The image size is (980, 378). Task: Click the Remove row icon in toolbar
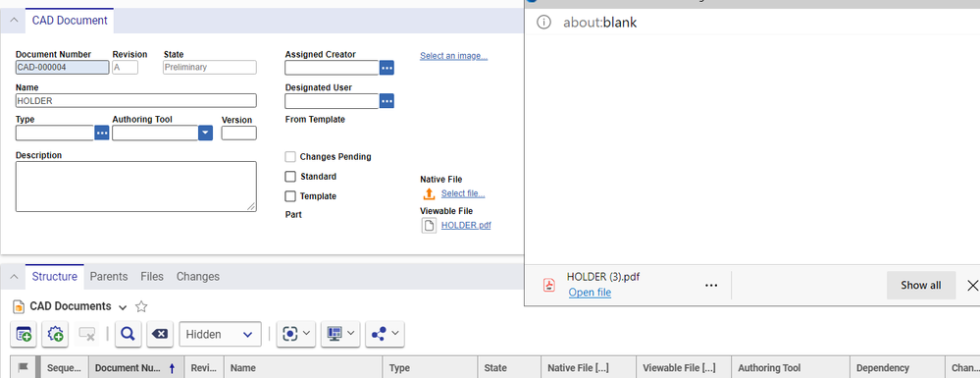pyautogui.click(x=87, y=334)
